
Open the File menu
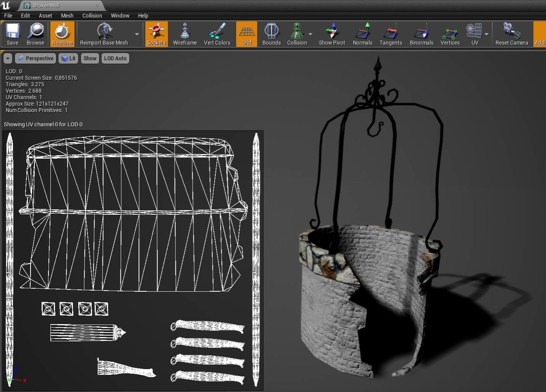(8, 16)
